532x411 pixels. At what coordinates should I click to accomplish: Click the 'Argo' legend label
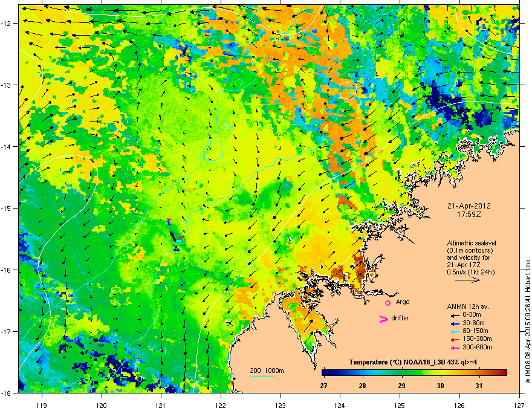(x=403, y=302)
